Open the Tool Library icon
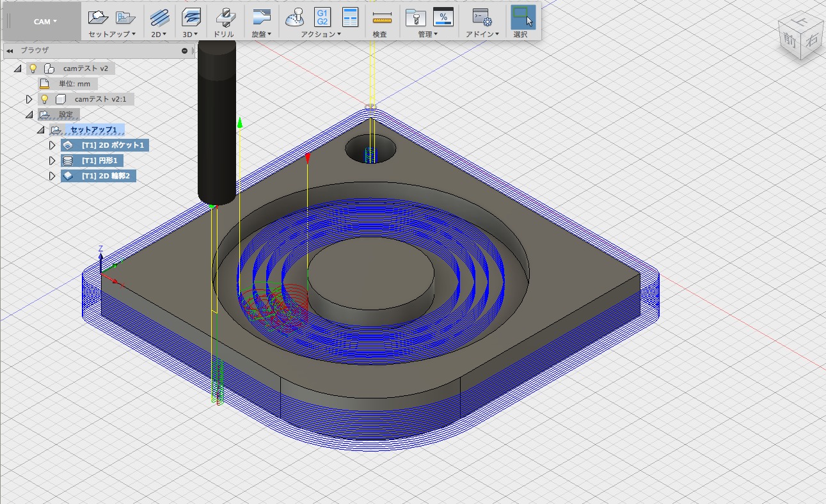826x504 pixels. coord(415,17)
